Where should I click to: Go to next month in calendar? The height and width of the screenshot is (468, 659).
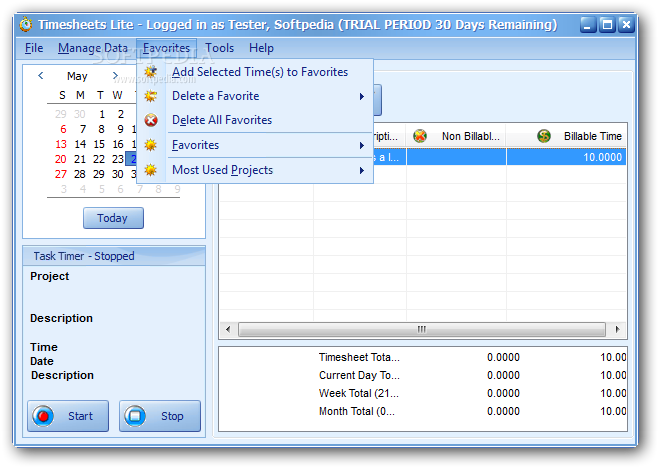click(115, 76)
